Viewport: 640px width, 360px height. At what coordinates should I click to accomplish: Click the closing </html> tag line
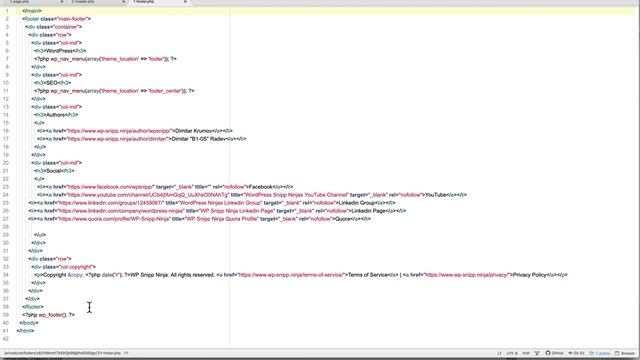click(x=25, y=331)
